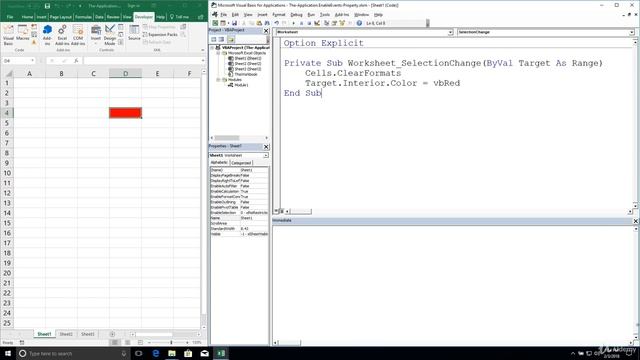Switch to Excel Home ribbon tab
640x360 pixels.
tap(27, 17)
